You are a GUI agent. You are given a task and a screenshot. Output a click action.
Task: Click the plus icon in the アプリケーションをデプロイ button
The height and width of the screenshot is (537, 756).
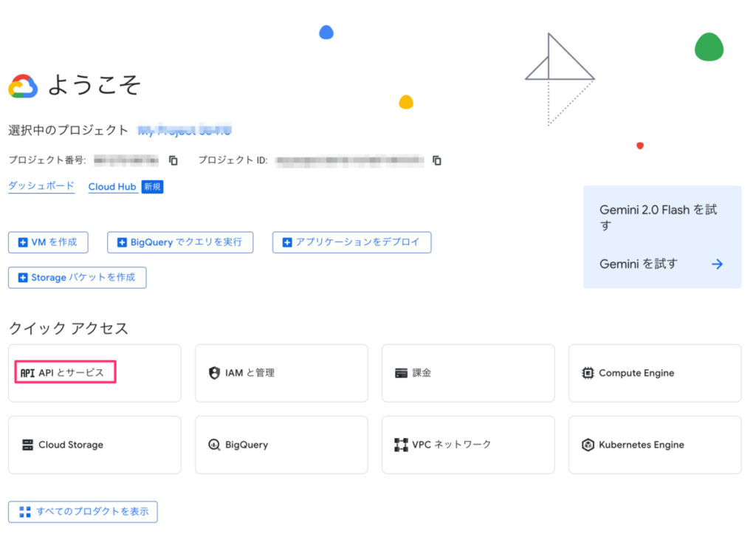[287, 242]
